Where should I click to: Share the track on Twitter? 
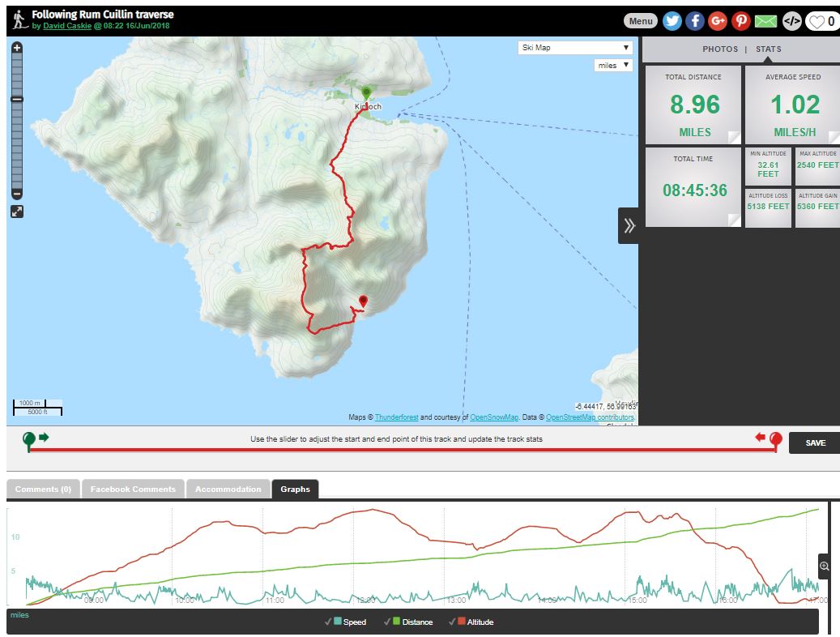(672, 22)
